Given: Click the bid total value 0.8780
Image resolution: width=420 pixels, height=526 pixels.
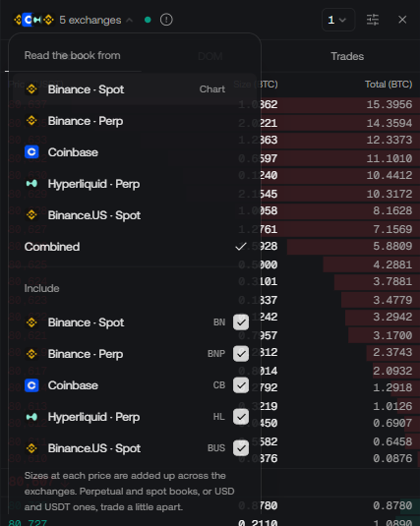Looking at the screenshot, I should coord(392,505).
